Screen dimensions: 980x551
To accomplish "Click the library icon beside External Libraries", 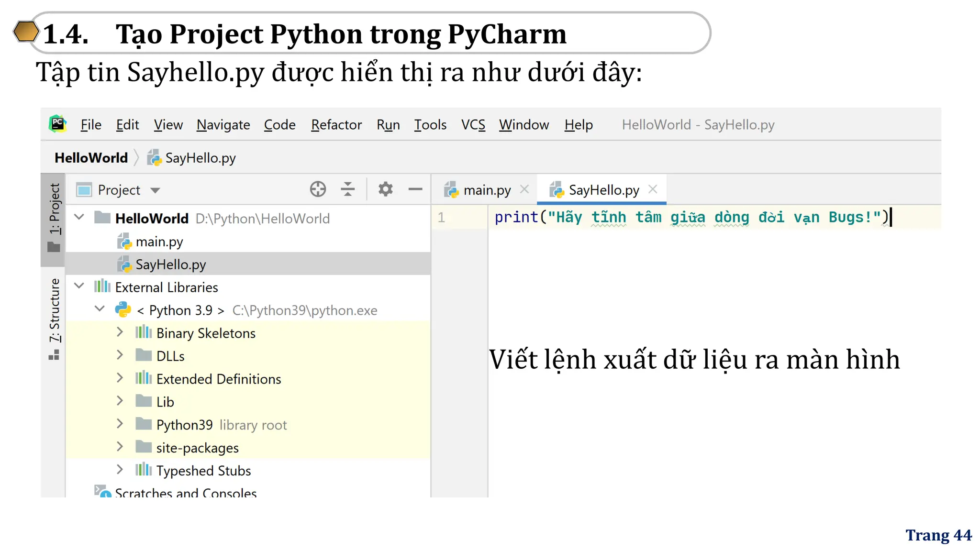I will (x=102, y=286).
